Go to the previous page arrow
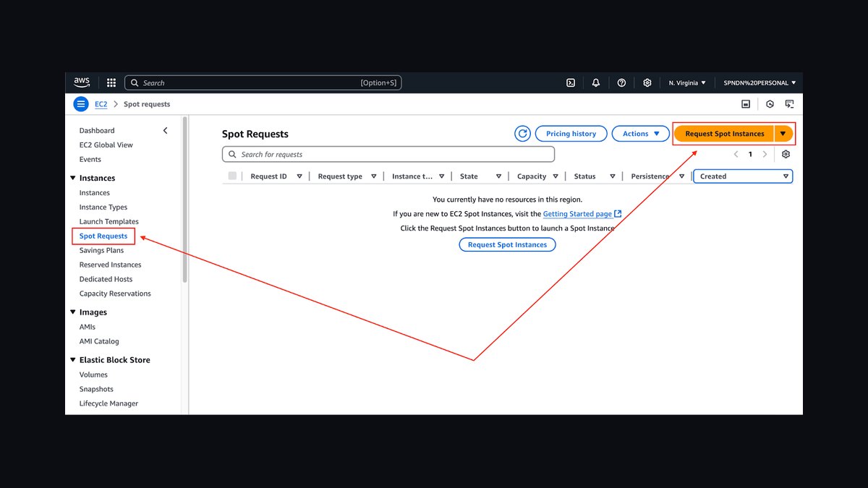Image resolution: width=868 pixels, height=488 pixels. (736, 154)
